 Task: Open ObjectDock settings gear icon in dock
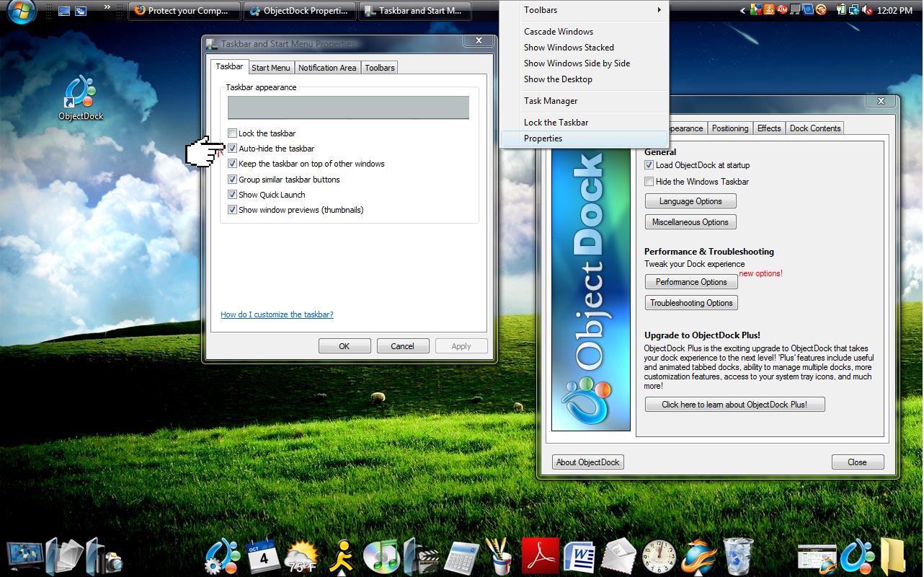click(223, 557)
